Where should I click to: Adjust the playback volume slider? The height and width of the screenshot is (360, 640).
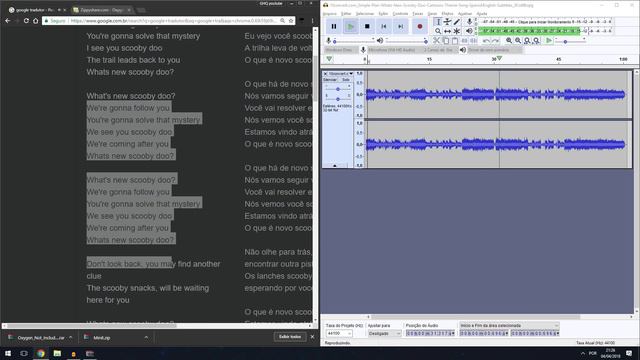[x=407, y=41]
